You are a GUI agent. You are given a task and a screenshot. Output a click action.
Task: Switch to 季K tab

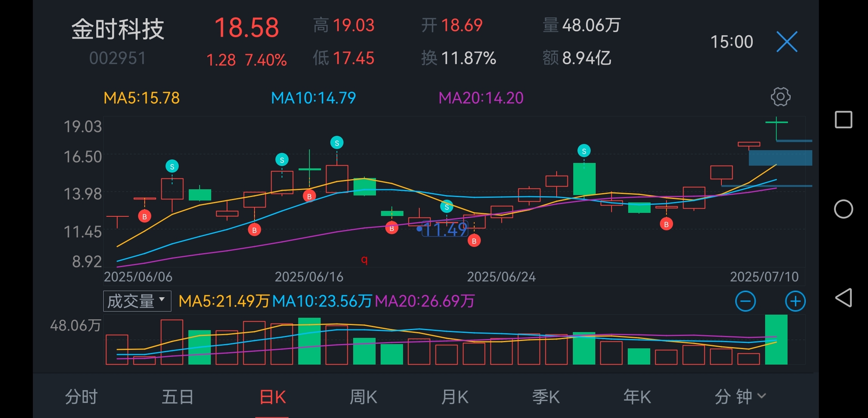tap(546, 397)
